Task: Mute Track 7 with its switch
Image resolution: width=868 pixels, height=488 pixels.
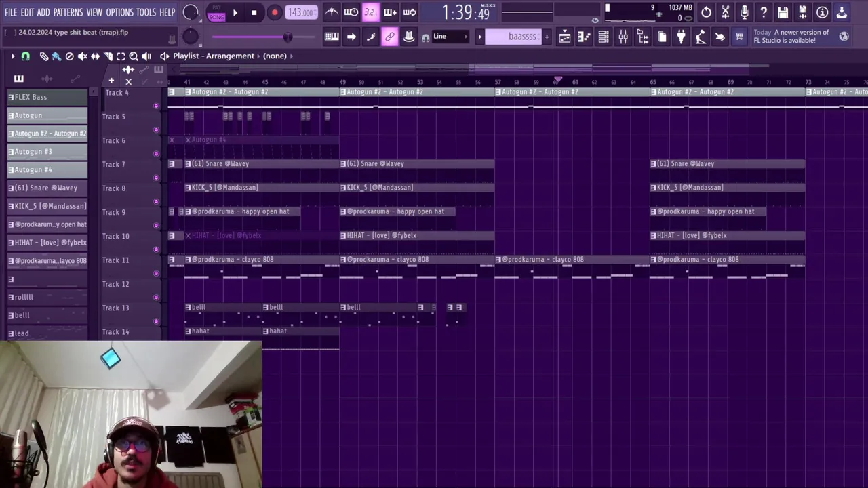Action: tap(157, 178)
